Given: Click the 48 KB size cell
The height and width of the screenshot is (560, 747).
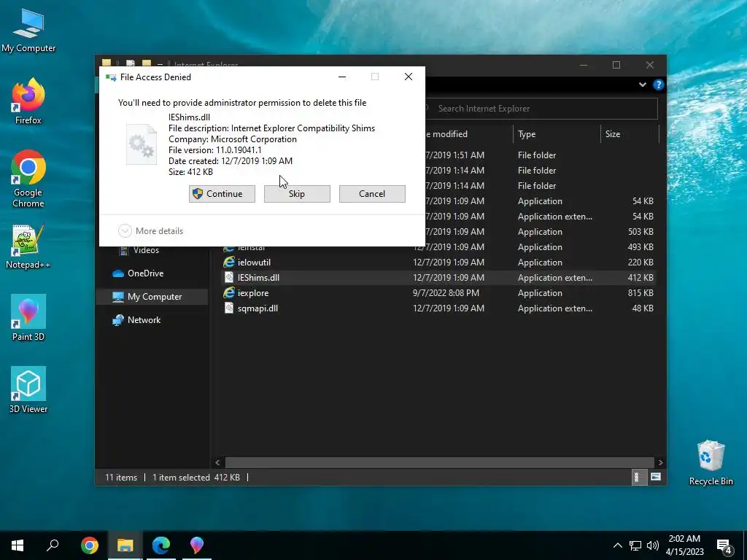Looking at the screenshot, I should tap(643, 308).
